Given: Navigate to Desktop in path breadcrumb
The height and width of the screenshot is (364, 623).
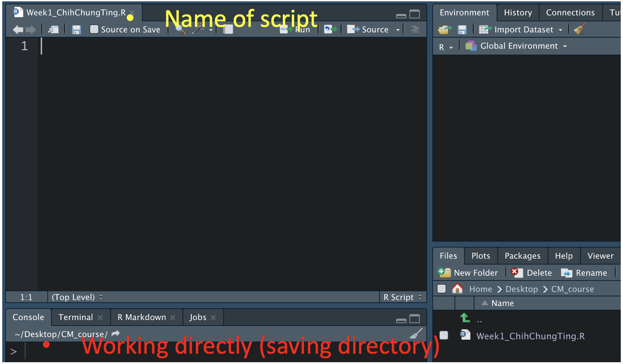Looking at the screenshot, I should (x=522, y=289).
